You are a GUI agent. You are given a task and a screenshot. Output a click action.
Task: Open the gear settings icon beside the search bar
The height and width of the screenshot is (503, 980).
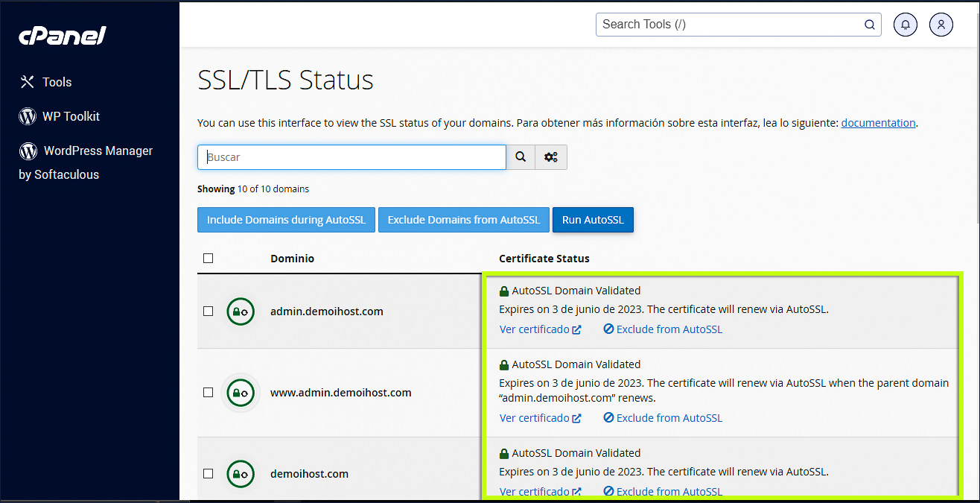(x=551, y=156)
